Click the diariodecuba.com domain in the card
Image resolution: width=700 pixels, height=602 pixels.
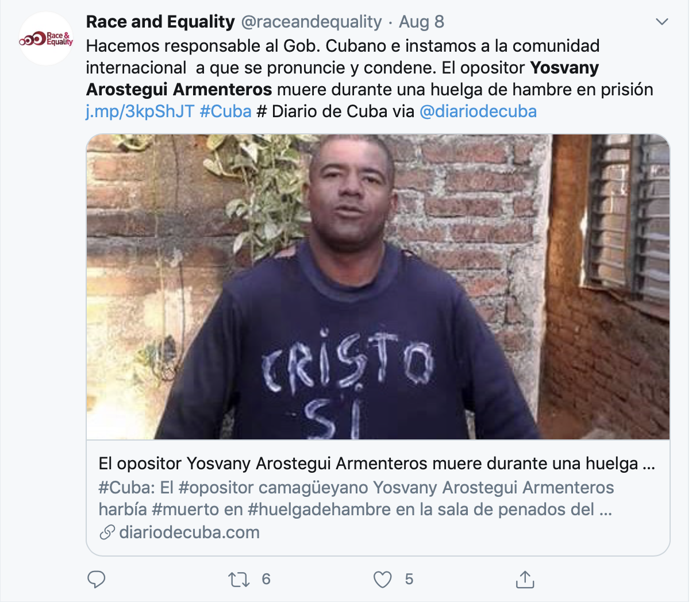coord(189,532)
